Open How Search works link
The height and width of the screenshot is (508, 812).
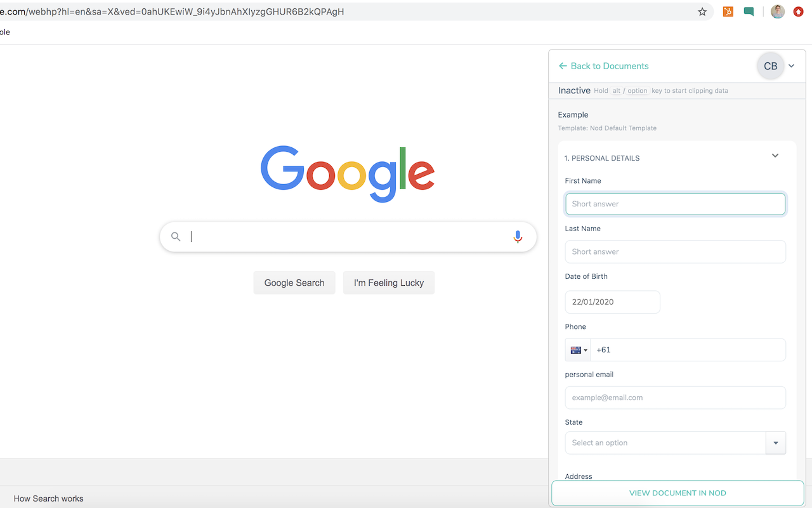coord(48,498)
